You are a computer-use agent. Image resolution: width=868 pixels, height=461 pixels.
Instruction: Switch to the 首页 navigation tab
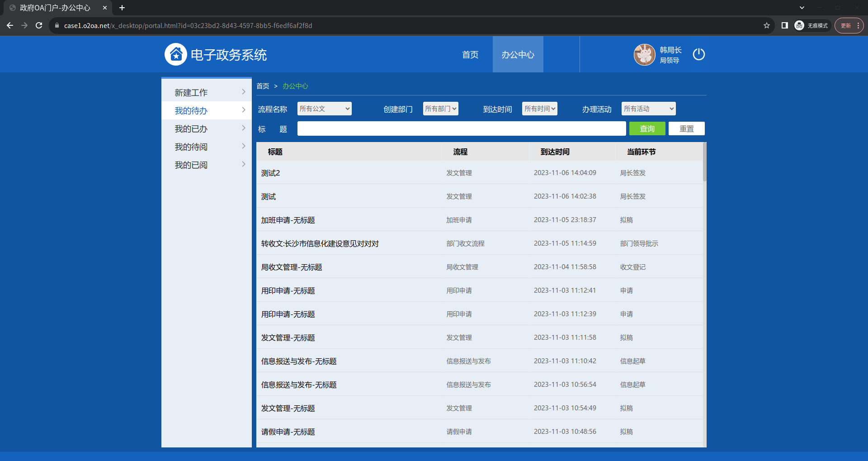(470, 55)
